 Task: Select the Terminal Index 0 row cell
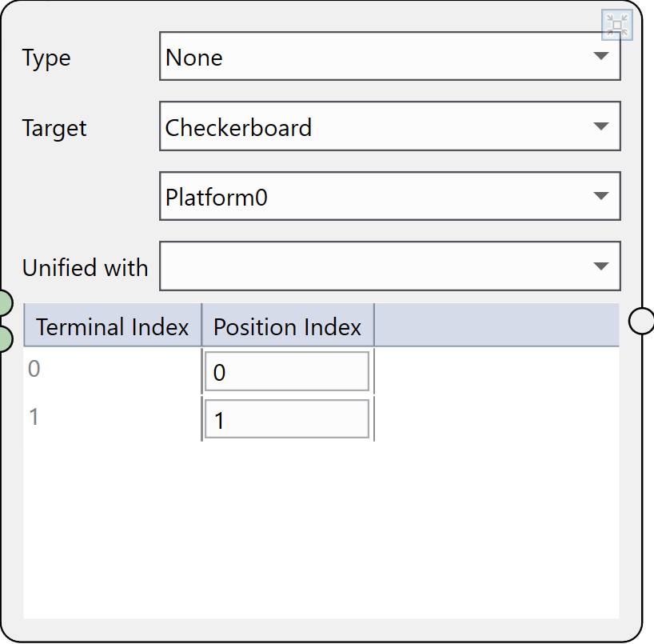tap(112, 370)
